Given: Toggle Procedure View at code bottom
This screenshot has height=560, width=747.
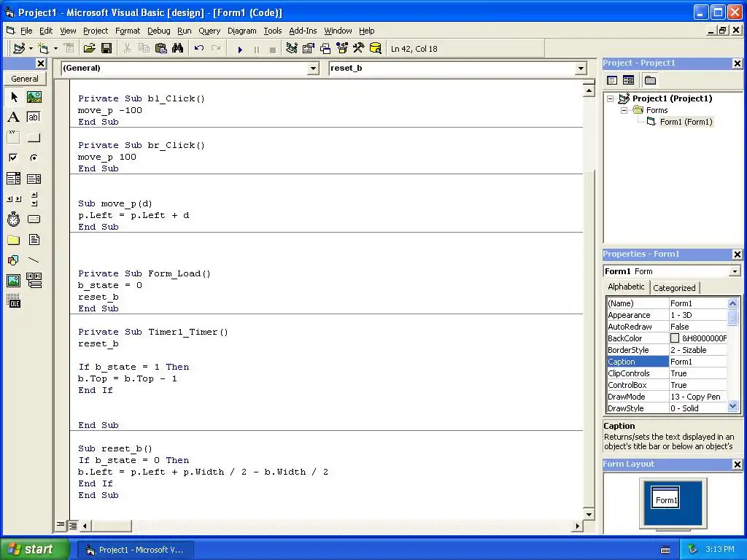Looking at the screenshot, I should [61, 525].
